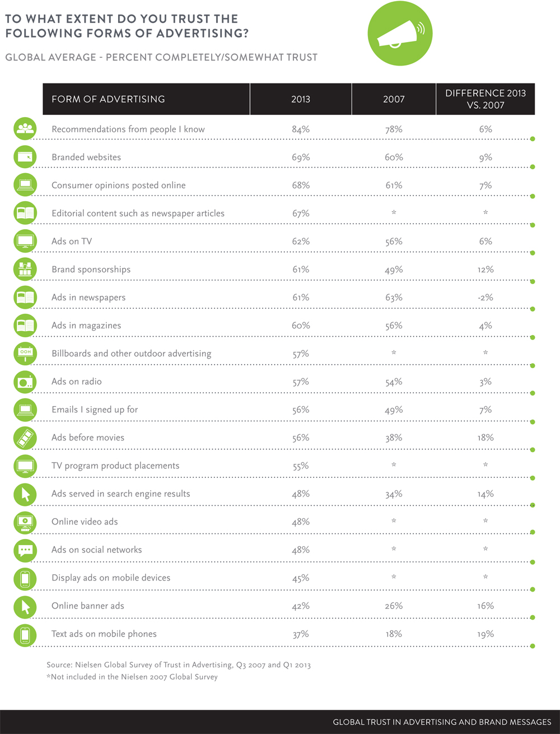
Task: Click the 2007 column header
Action: (394, 99)
